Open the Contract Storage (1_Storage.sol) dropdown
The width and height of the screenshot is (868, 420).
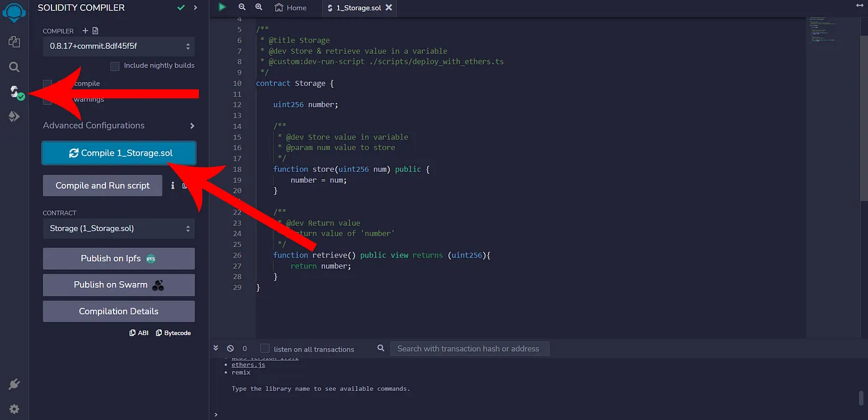(118, 228)
